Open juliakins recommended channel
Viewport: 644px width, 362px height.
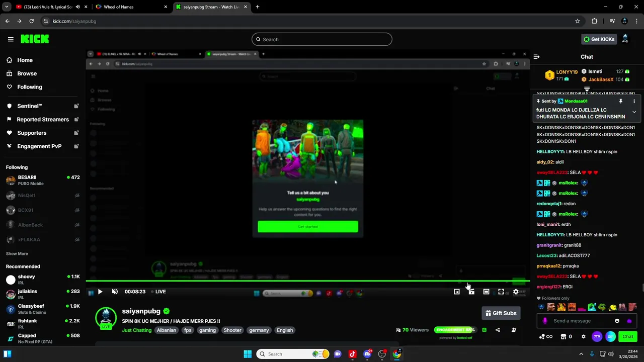coord(43,294)
